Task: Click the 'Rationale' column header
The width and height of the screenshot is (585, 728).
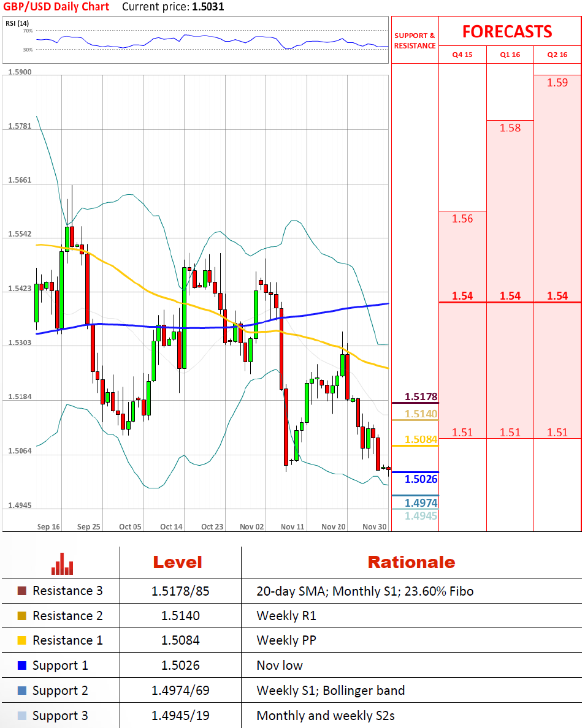Action: [x=411, y=563]
